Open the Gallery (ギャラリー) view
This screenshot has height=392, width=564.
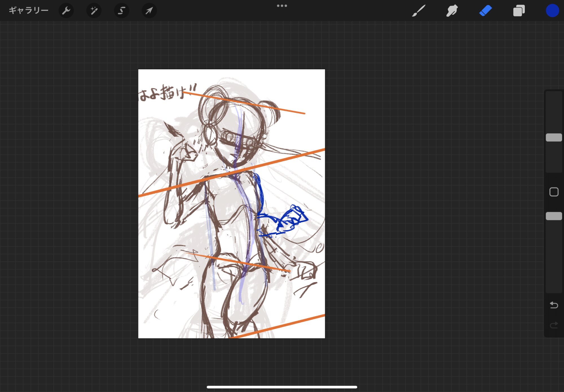coord(28,11)
